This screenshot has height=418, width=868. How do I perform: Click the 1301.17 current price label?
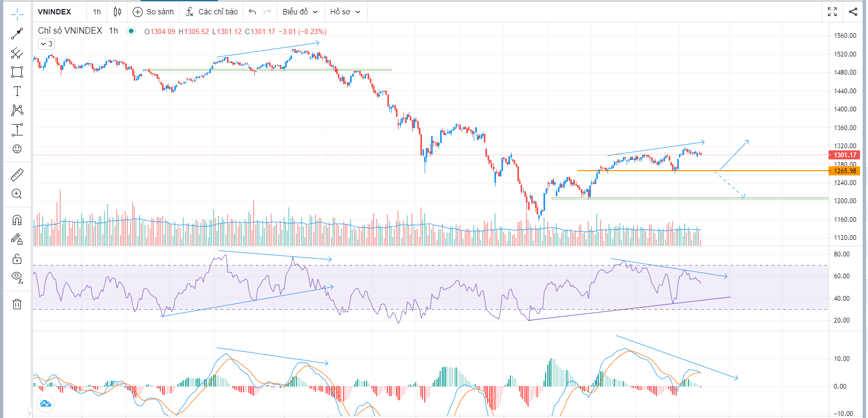pos(845,155)
